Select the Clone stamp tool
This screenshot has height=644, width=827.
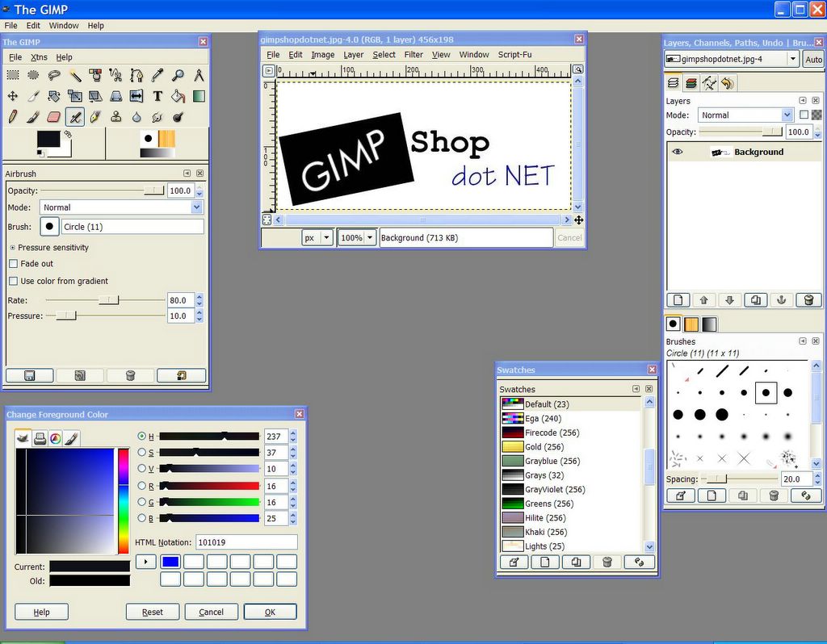coord(116,116)
